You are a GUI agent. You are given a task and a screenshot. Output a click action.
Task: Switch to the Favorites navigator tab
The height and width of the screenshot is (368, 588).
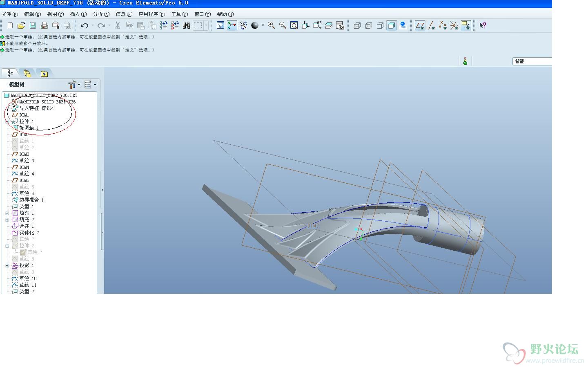pyautogui.click(x=44, y=74)
